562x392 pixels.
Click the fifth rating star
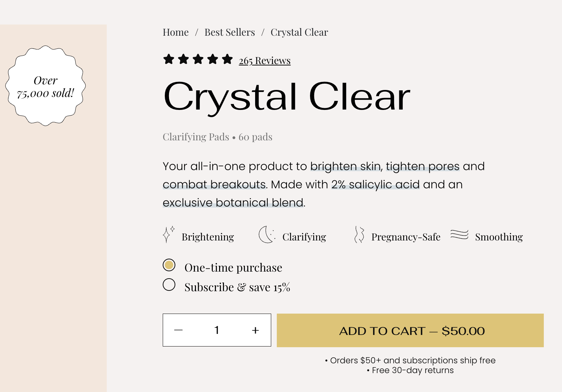click(x=227, y=59)
